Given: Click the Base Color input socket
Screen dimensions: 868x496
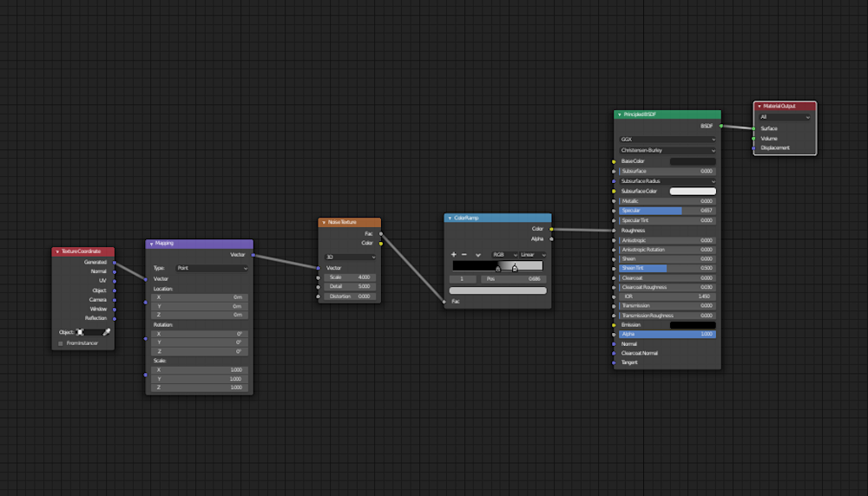Looking at the screenshot, I should [614, 161].
